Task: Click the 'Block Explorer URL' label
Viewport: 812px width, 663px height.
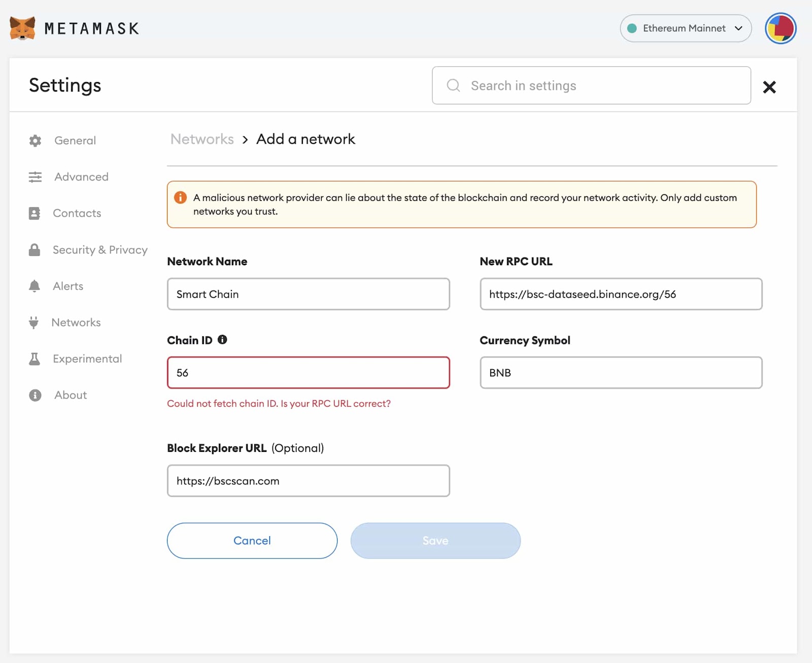Action: pos(217,448)
